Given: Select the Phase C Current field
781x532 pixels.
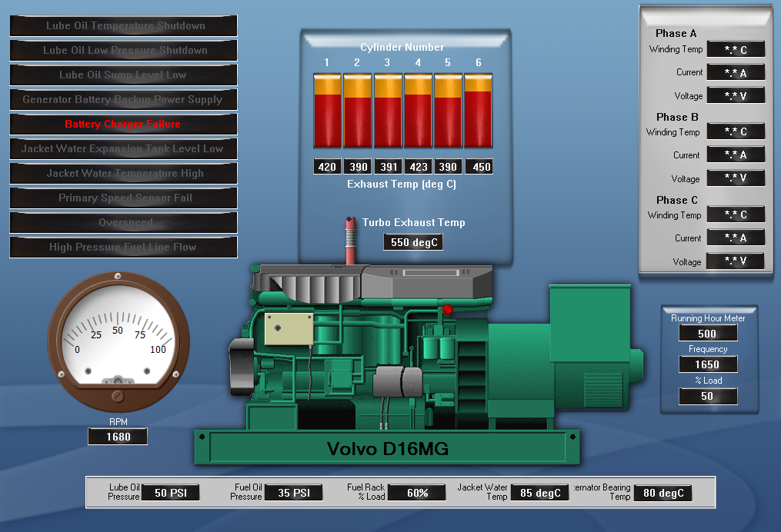Looking at the screenshot, I should 736,238.
